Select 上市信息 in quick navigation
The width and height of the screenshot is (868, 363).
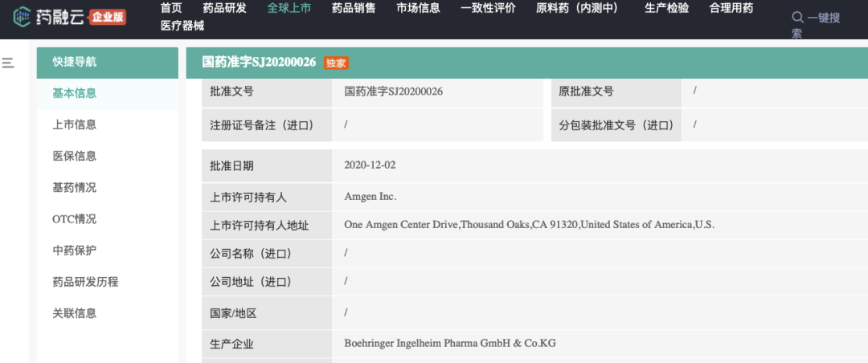point(74,125)
